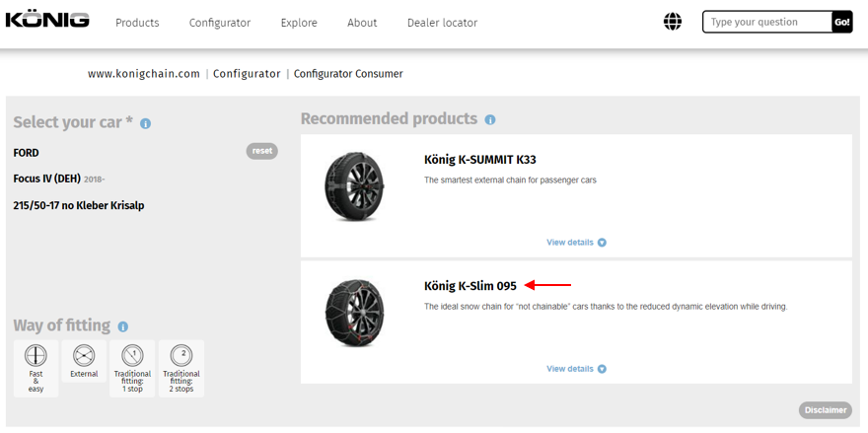Click the König logo
Viewport: 868px width, 433px height.
pos(47,21)
